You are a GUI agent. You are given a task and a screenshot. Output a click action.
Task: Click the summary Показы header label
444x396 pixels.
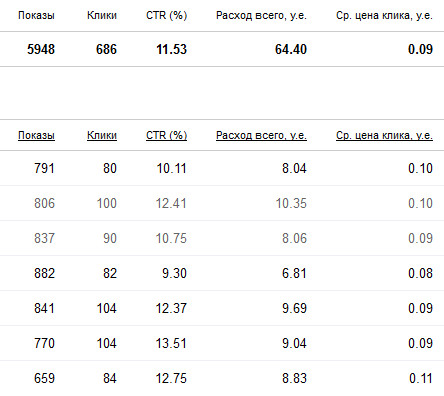pyautogui.click(x=36, y=15)
